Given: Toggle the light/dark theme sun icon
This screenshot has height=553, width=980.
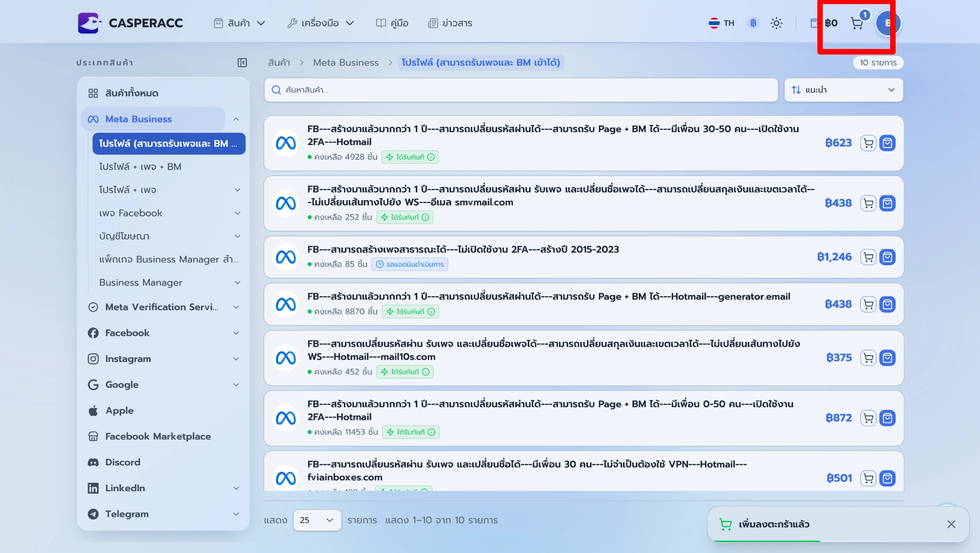Looking at the screenshot, I should point(776,23).
